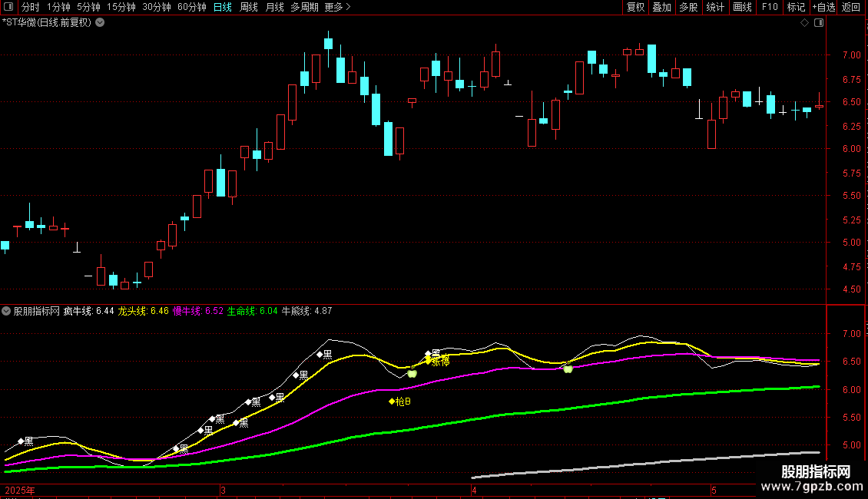
Task: Expand the 股朋指标网 indicator dropdown
Action: [6, 312]
